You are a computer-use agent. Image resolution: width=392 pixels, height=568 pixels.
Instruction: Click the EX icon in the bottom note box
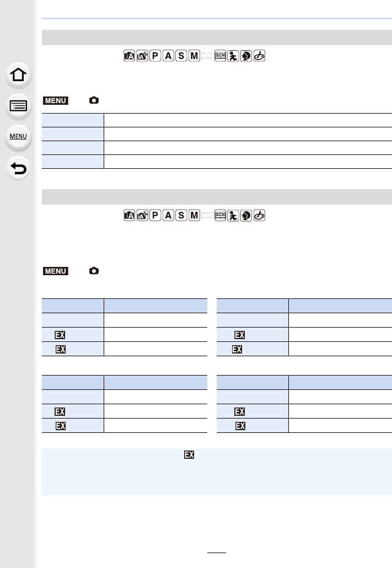click(x=189, y=456)
